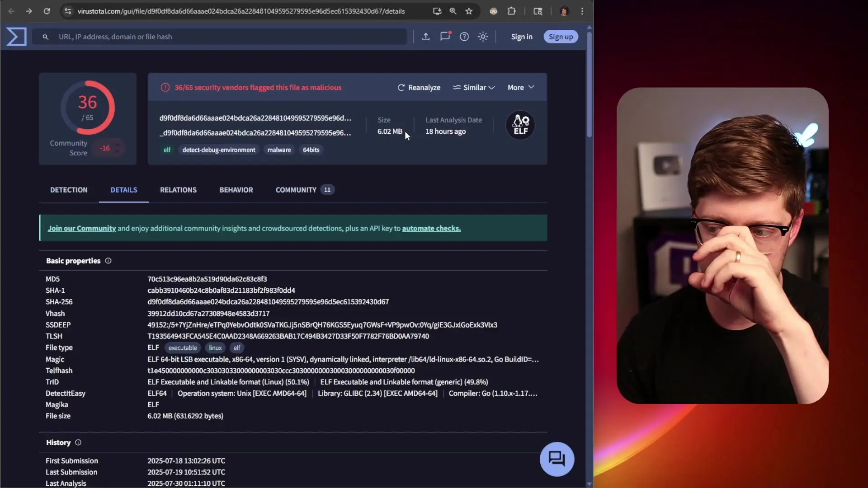Click the install app icon in address bar
This screenshot has height=488, width=868.
pyautogui.click(x=437, y=11)
